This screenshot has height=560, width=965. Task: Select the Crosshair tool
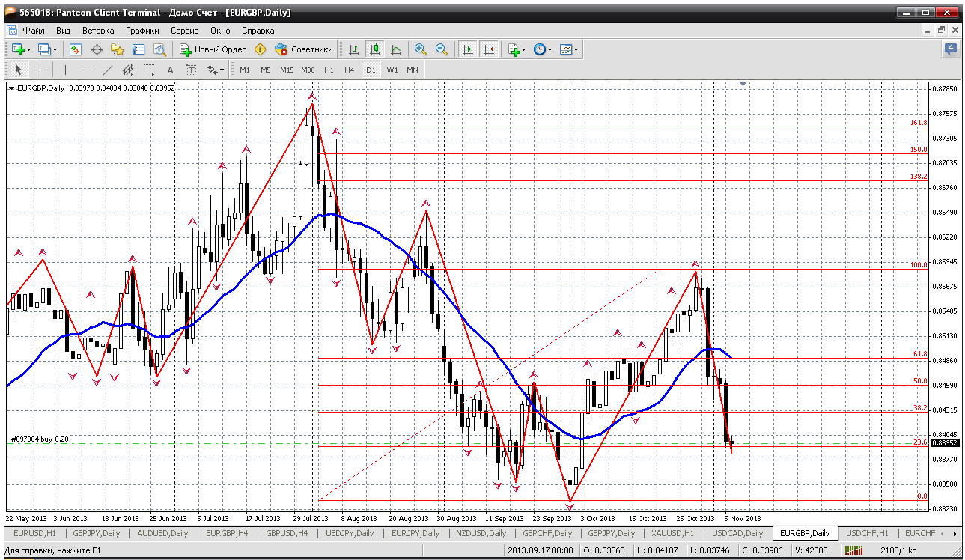pos(40,70)
